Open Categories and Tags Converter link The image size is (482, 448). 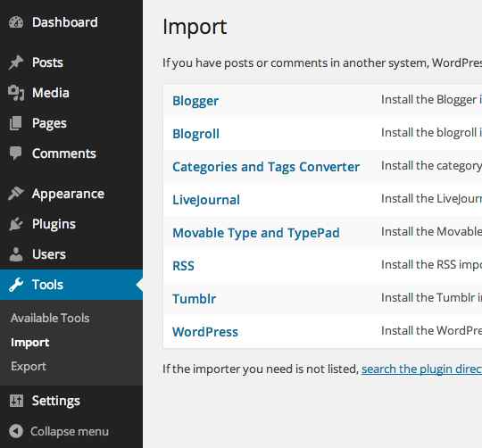(x=266, y=168)
